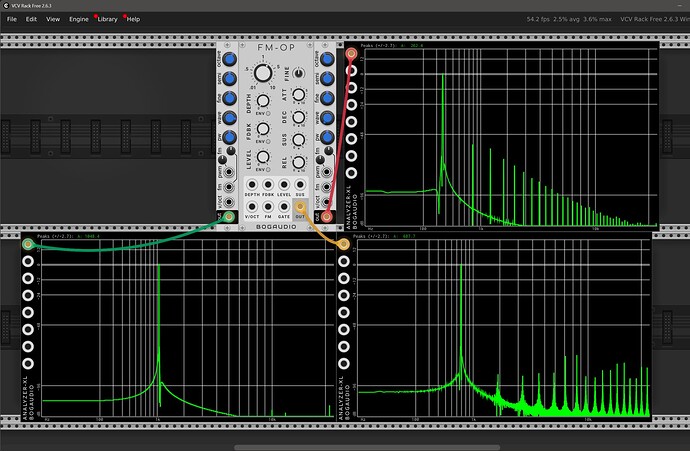Click bottom input jack on lower-right Analyzer-XL
690x451 pixels.
point(344,364)
